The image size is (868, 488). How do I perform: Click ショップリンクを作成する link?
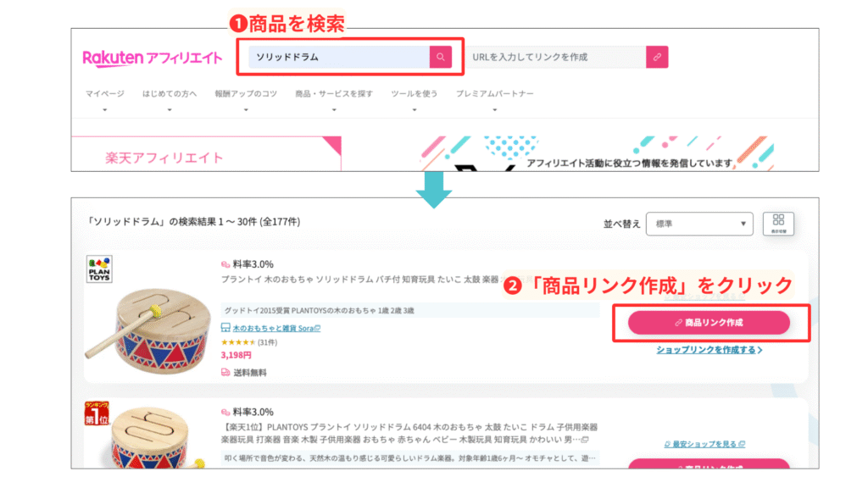(x=709, y=350)
